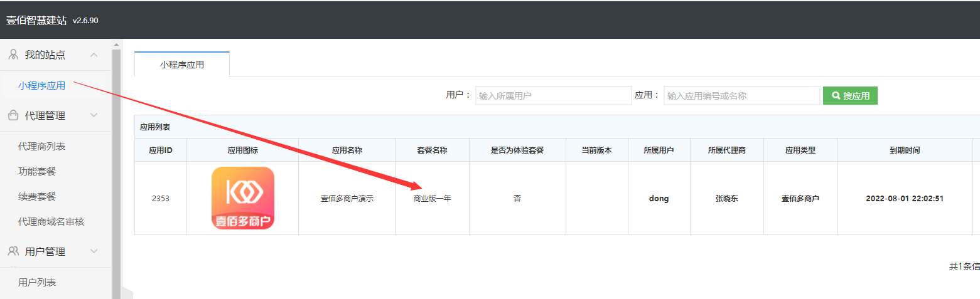Click package cell 商业版一年

pyautogui.click(x=433, y=199)
